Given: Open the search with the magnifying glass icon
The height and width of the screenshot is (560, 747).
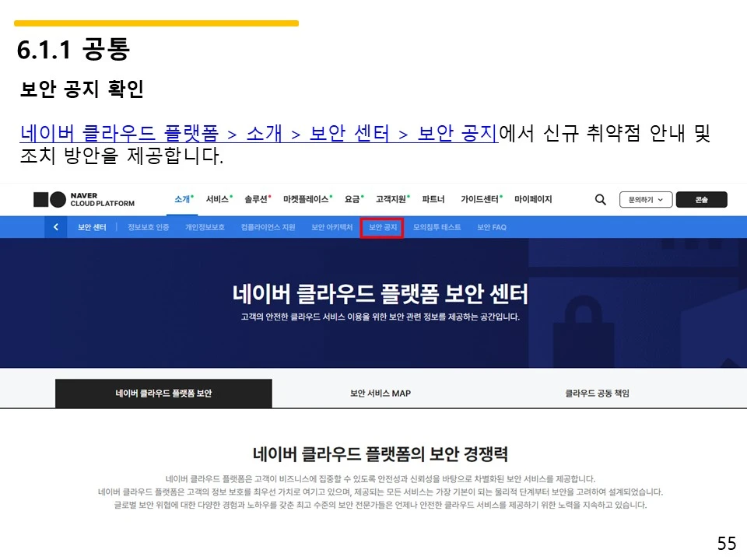Looking at the screenshot, I should (x=599, y=200).
